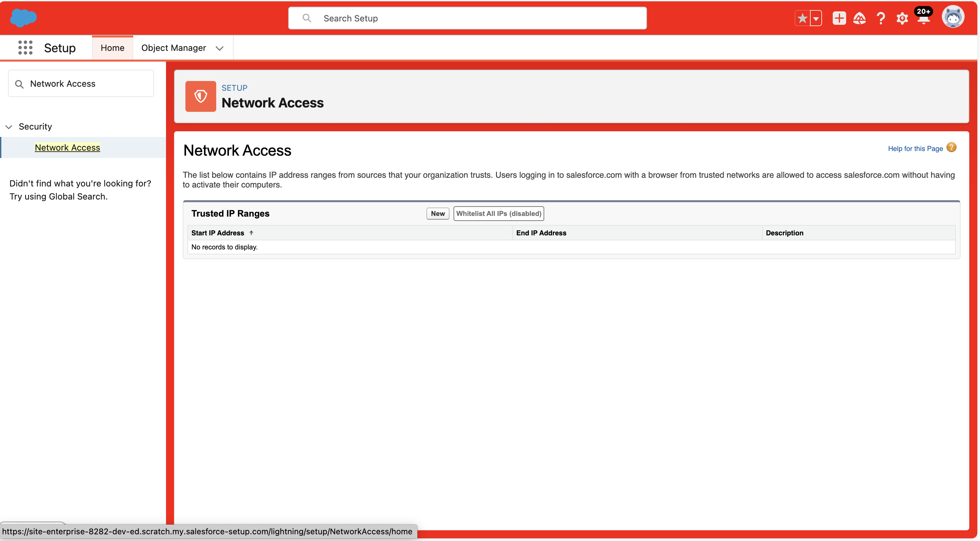Screen dimensions: 980x541
Task: Open the Help for this Page link
Action: pyautogui.click(x=915, y=148)
